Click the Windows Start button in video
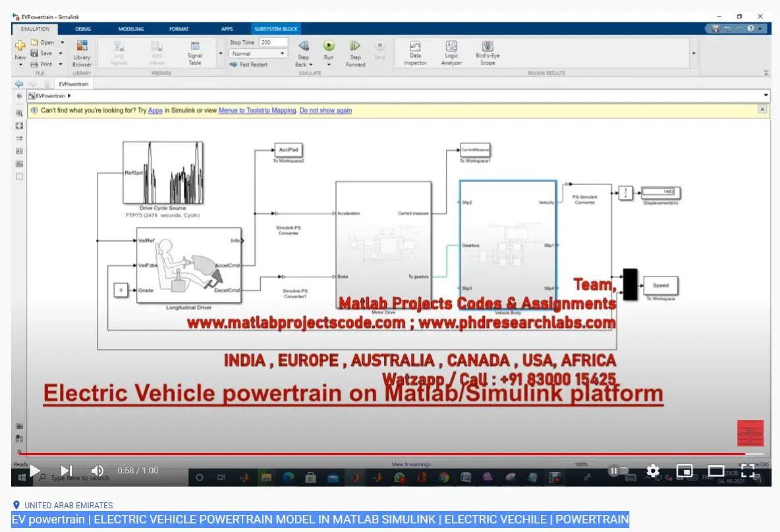Screen dimensions: 780x532 point(22,478)
